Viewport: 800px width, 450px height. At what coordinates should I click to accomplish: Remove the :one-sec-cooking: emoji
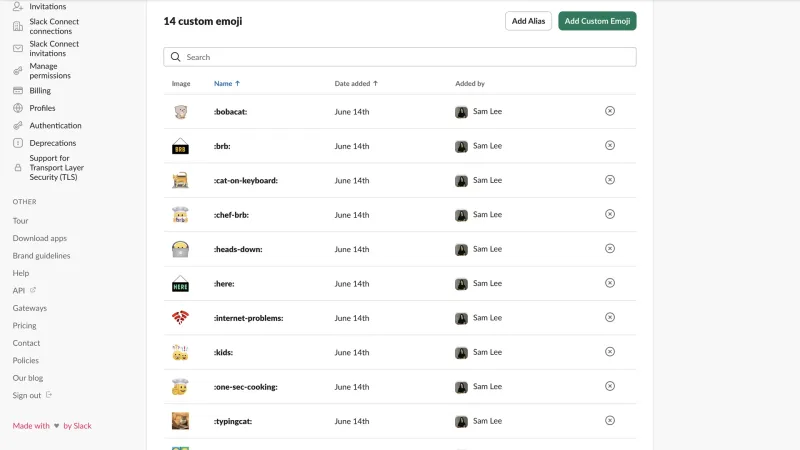point(610,386)
